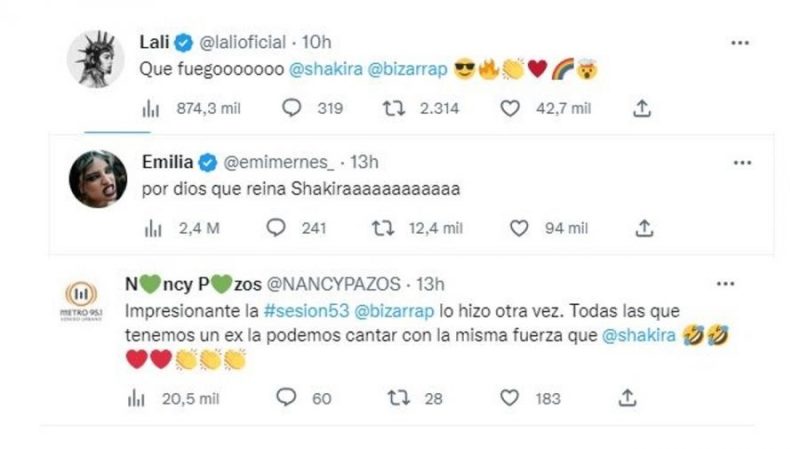The width and height of the screenshot is (800, 449).
Task: Open more options on Emilia's tweet
Action: click(x=740, y=162)
